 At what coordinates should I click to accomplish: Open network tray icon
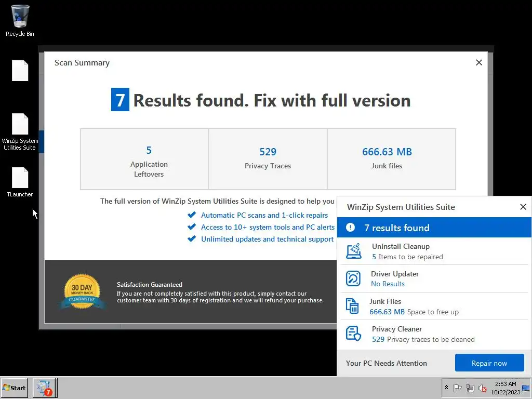(x=470, y=388)
